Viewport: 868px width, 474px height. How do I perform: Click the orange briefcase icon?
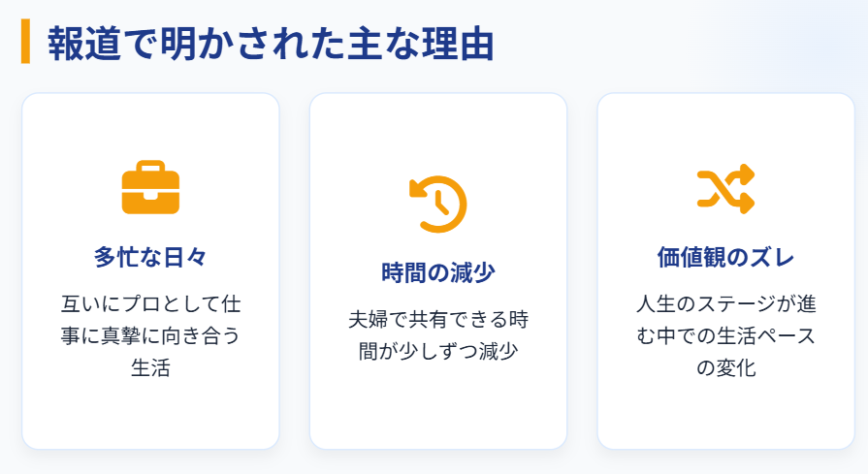pos(150,188)
